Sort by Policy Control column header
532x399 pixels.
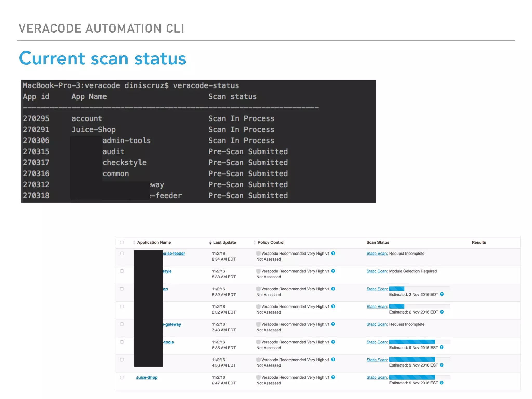click(x=271, y=242)
